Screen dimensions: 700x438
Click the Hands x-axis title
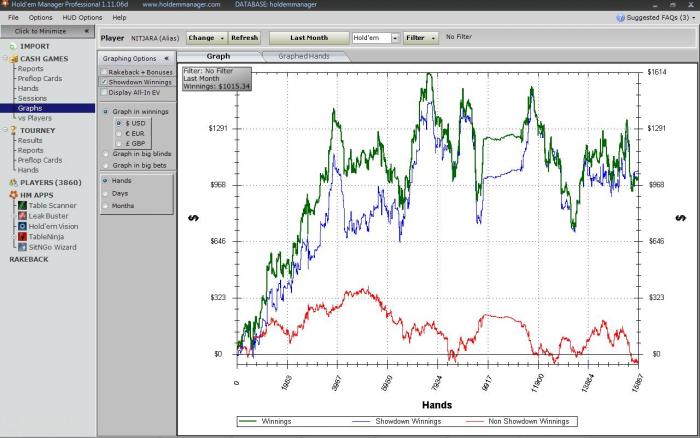pos(437,405)
